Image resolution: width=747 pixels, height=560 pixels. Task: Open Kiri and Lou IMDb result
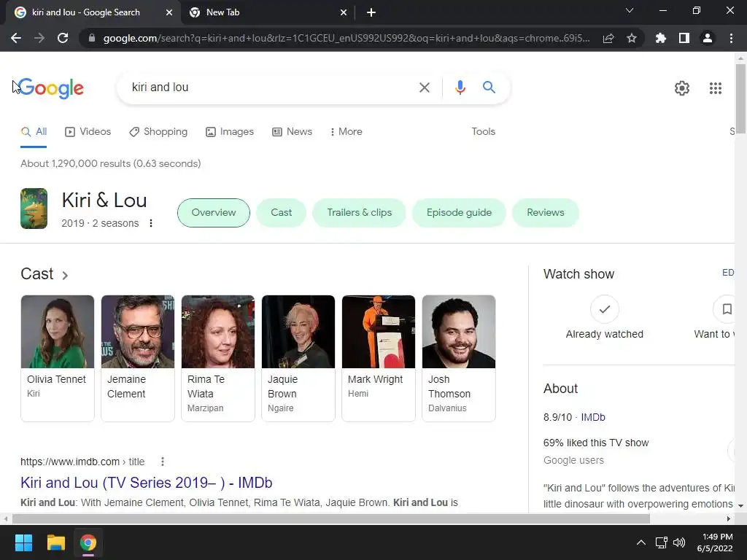[x=146, y=483]
